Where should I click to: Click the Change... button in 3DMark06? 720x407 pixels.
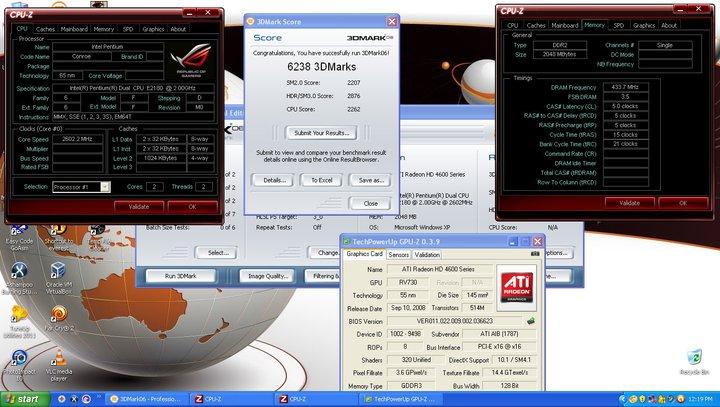[325, 253]
